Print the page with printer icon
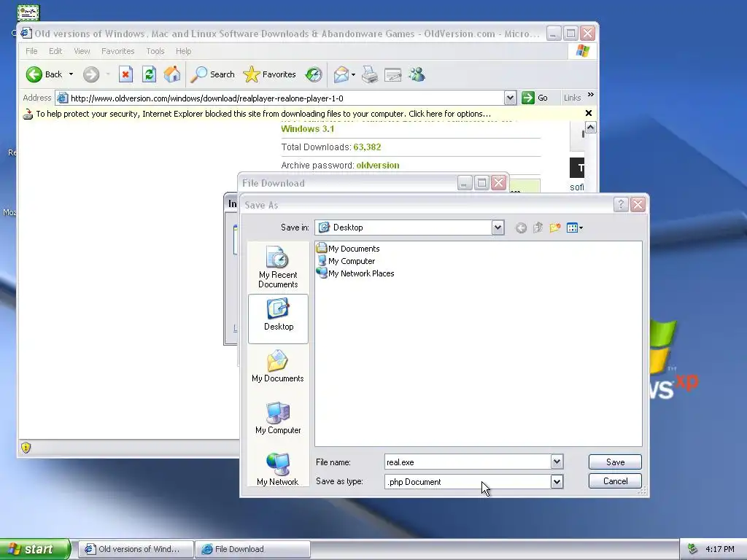This screenshot has height=560, width=747. [x=370, y=74]
